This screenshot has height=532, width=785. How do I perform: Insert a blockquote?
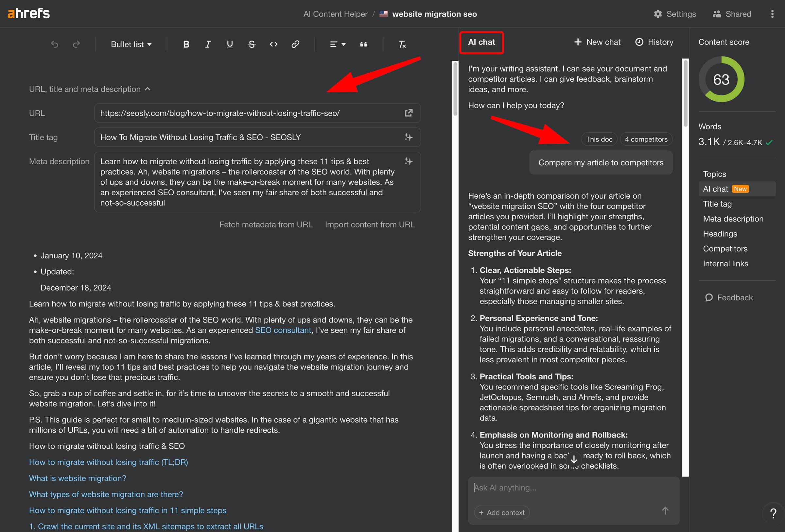click(x=363, y=44)
